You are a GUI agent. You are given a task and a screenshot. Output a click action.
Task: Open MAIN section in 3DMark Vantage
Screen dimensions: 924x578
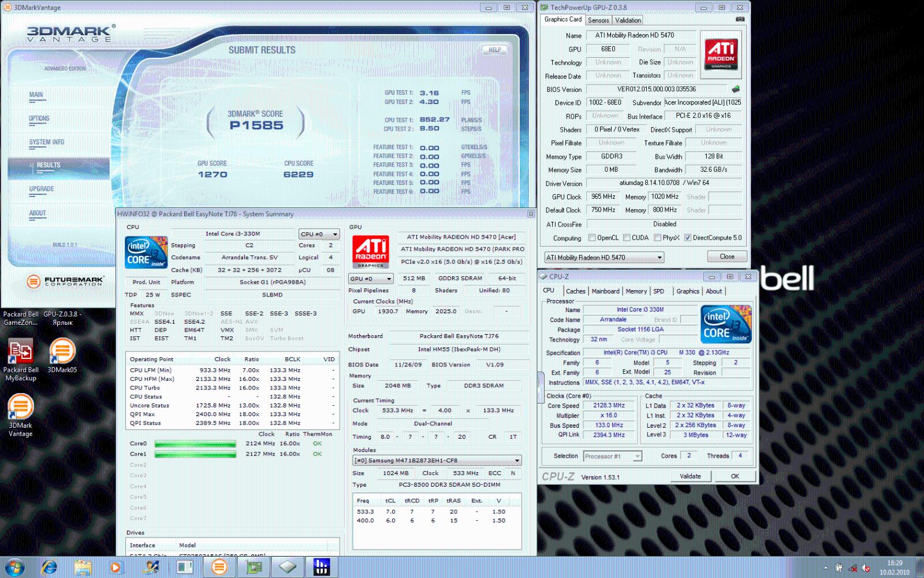pyautogui.click(x=36, y=95)
